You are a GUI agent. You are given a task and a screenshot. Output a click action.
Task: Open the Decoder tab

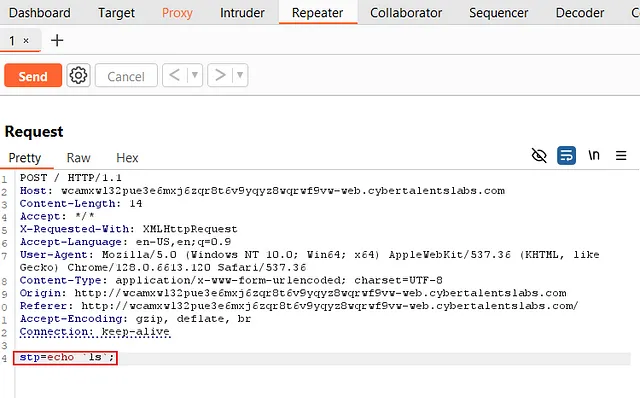pos(580,13)
